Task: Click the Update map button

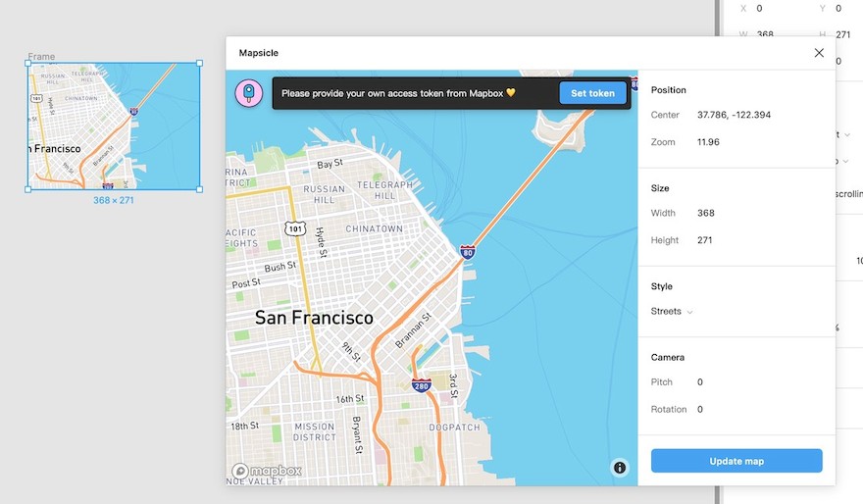Action: coord(736,461)
